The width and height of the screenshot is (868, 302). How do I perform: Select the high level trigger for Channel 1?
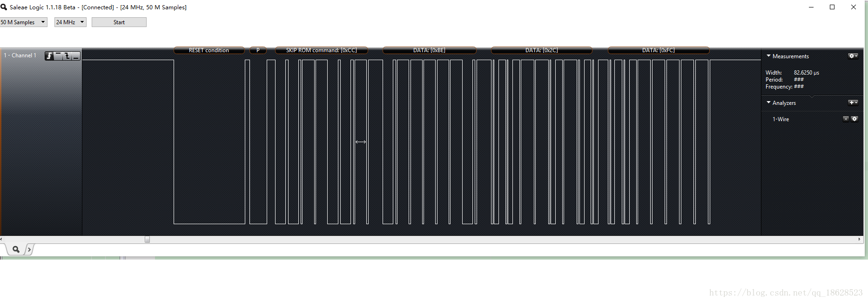click(58, 56)
